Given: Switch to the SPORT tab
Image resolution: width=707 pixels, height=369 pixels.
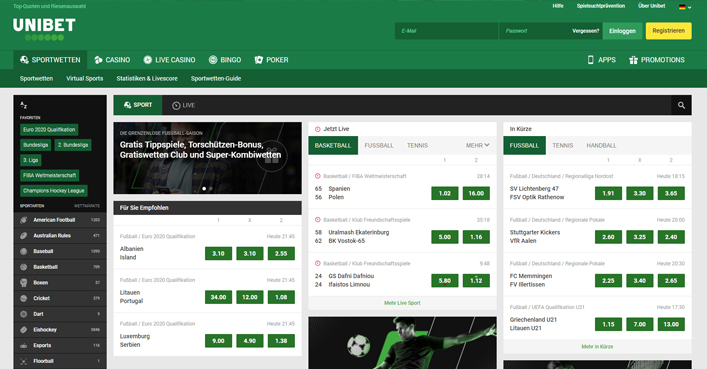Looking at the screenshot, I should (138, 105).
